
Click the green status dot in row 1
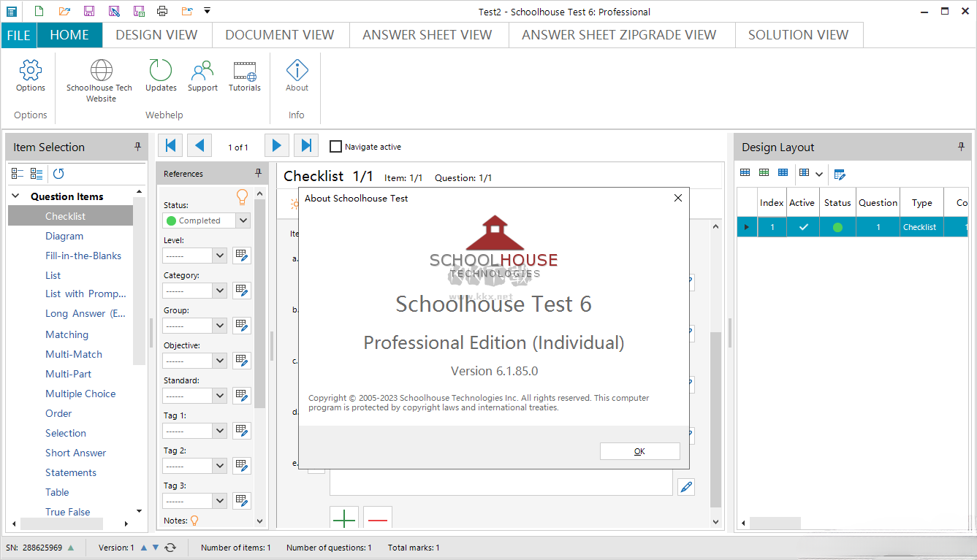[837, 227]
